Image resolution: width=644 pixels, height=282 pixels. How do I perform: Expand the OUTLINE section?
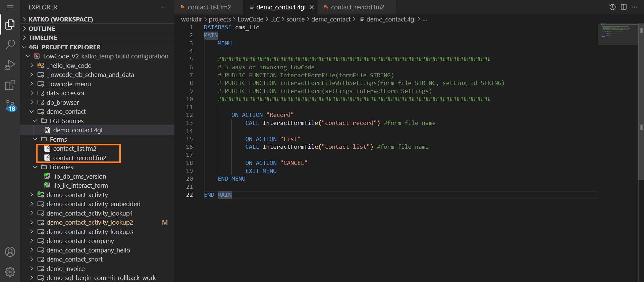pos(42,29)
